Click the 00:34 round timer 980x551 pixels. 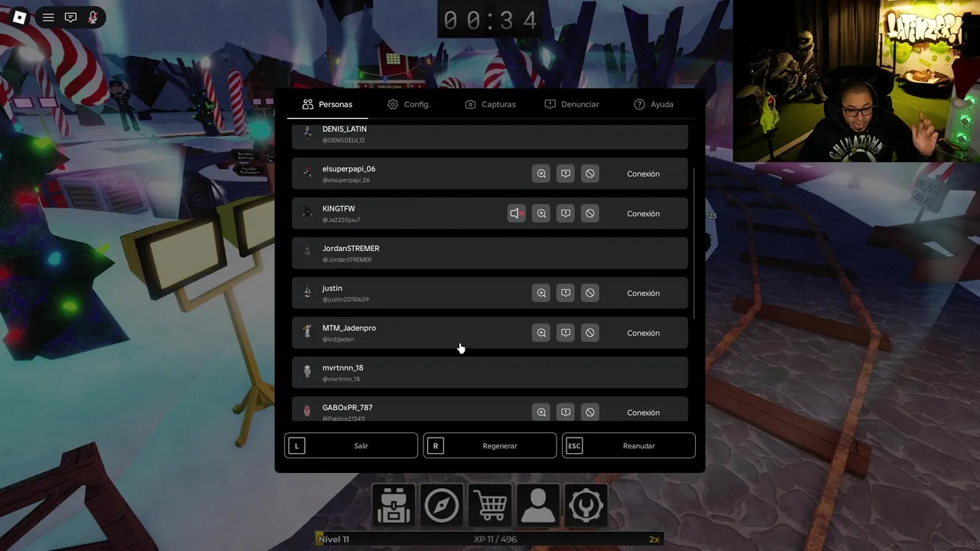pyautogui.click(x=490, y=21)
